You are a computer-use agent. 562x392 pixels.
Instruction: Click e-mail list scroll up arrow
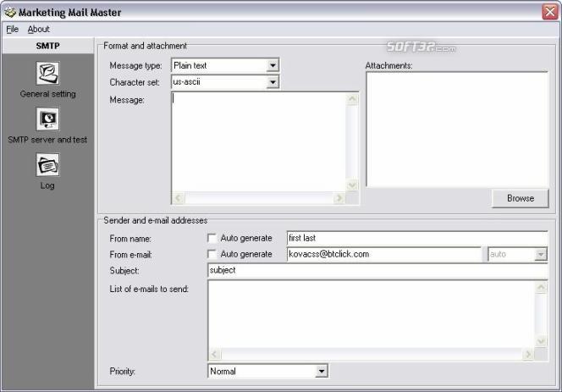click(541, 287)
